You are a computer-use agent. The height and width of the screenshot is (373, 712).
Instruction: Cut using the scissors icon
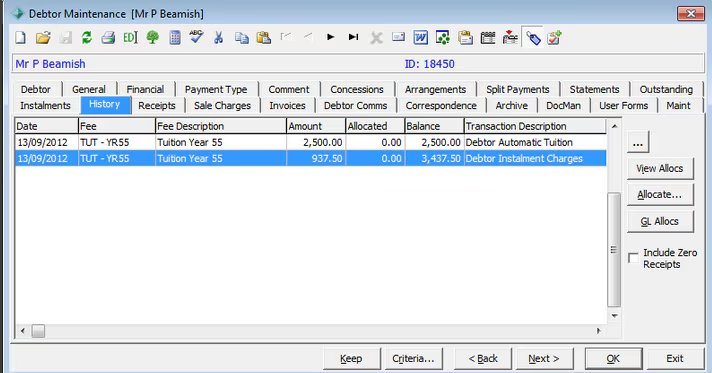pyautogui.click(x=219, y=38)
